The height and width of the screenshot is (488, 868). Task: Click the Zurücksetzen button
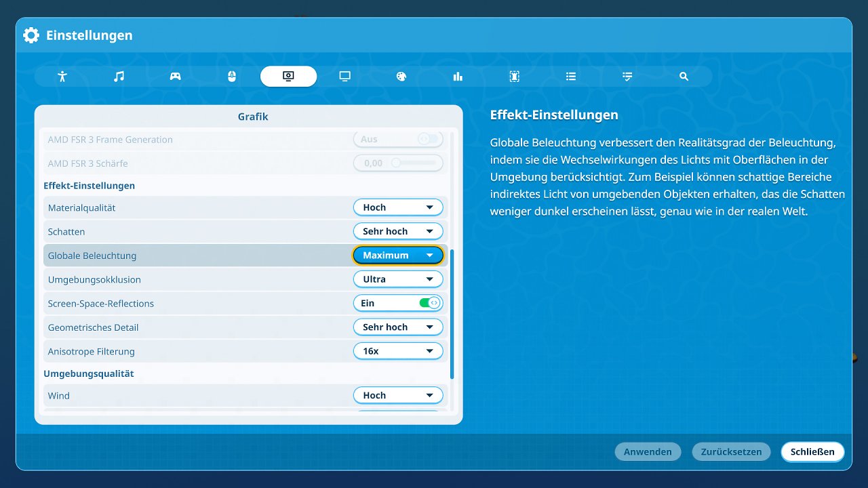click(x=731, y=451)
